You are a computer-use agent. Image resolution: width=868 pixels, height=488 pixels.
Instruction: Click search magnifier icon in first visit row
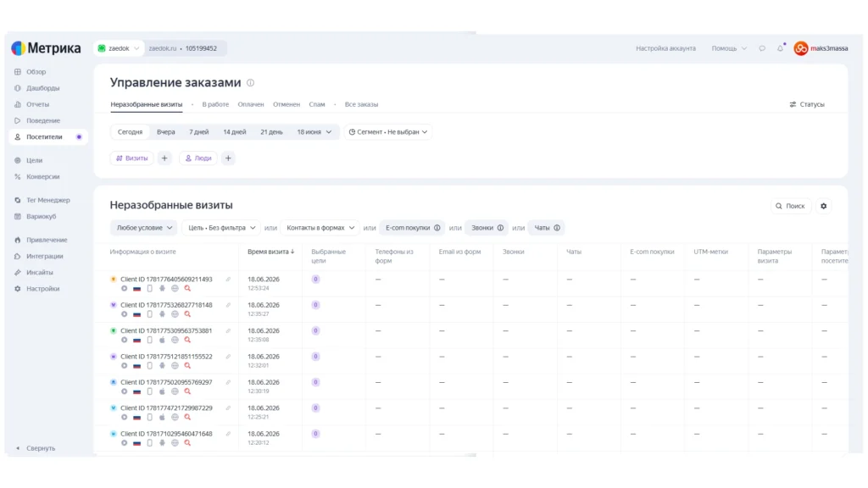(187, 288)
